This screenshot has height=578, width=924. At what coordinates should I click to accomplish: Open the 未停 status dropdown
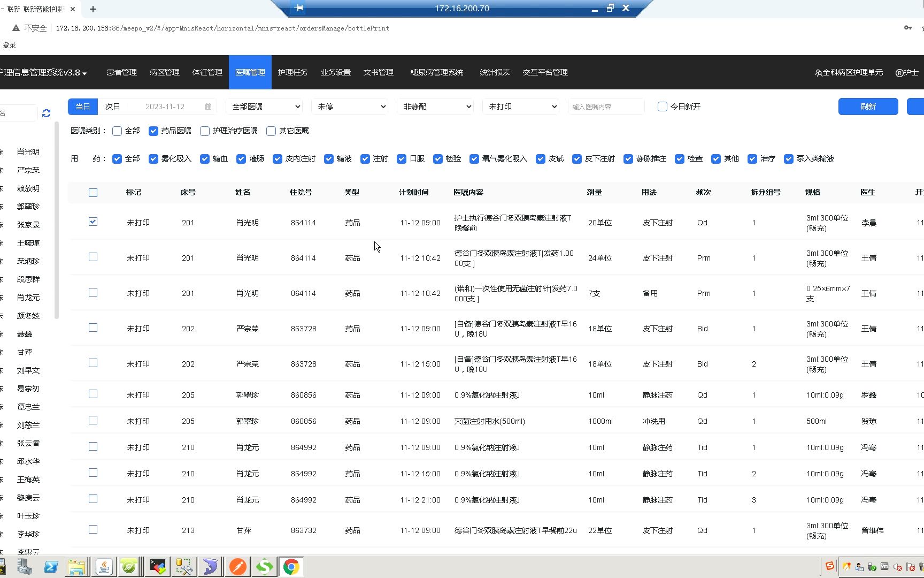pos(350,107)
